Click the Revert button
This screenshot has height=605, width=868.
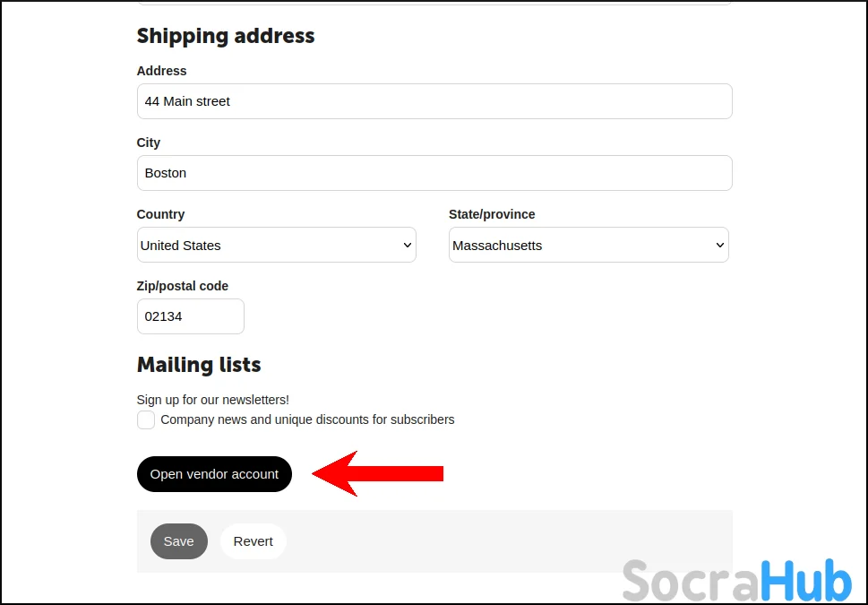pos(253,541)
